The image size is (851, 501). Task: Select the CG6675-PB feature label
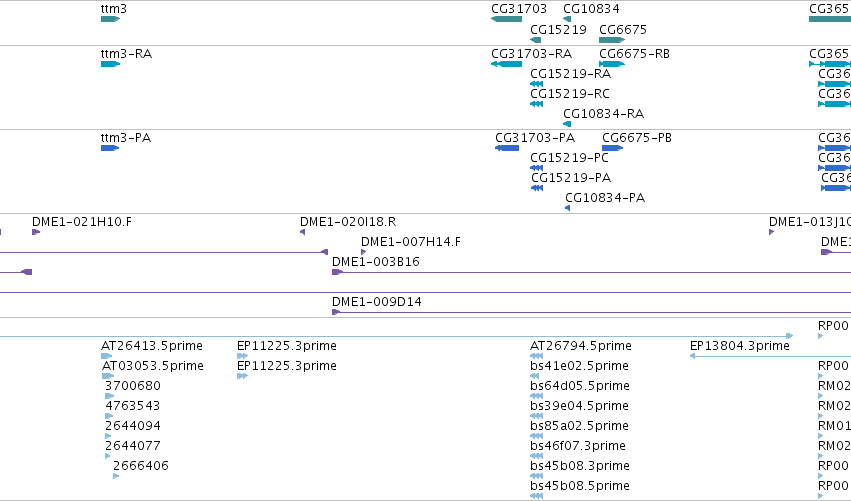point(637,138)
